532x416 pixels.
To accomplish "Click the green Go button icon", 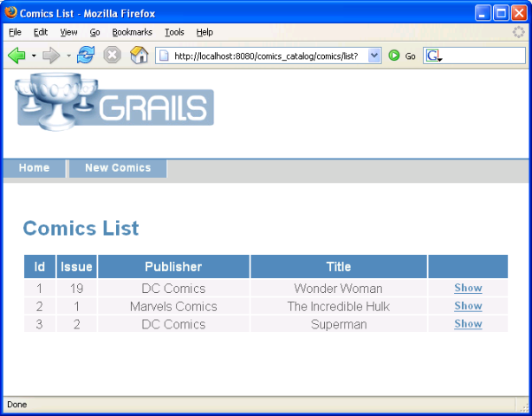I will [x=394, y=55].
